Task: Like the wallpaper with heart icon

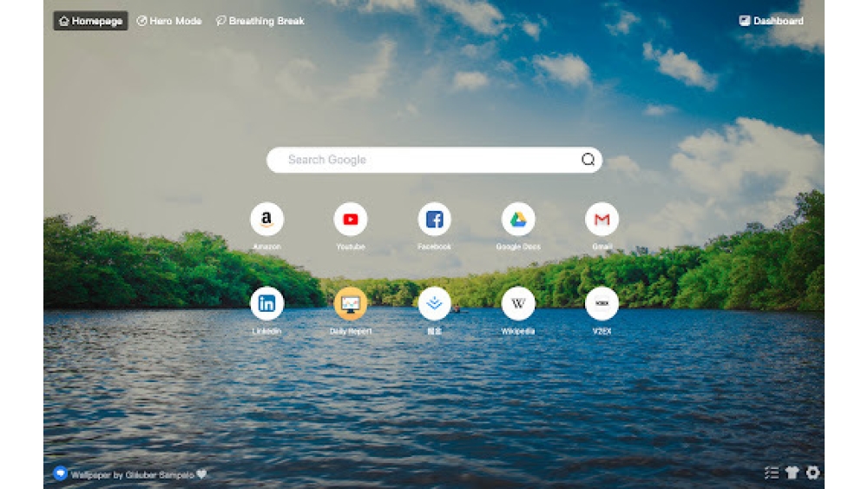Action: click(x=202, y=474)
